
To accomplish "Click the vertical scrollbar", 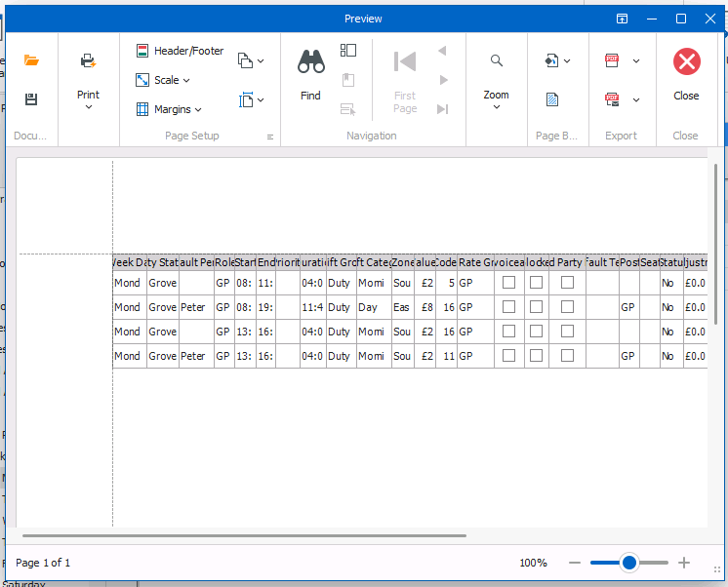I will coord(715,244).
